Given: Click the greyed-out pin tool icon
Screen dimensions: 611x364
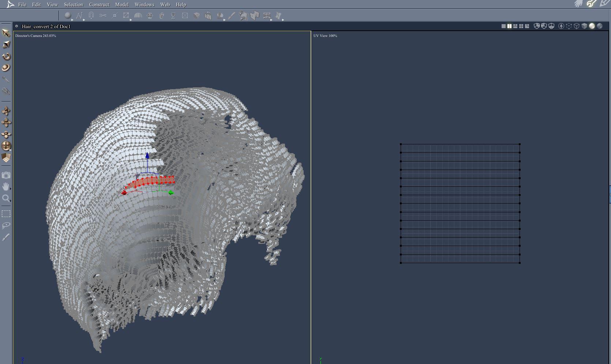Looking at the screenshot, I should [x=6, y=79].
